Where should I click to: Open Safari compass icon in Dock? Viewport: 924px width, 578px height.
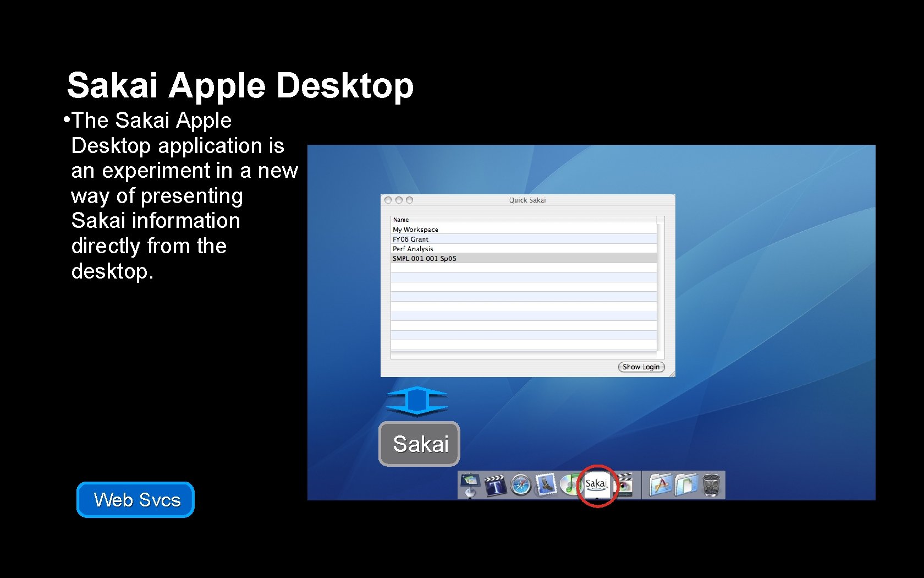pyautogui.click(x=520, y=486)
